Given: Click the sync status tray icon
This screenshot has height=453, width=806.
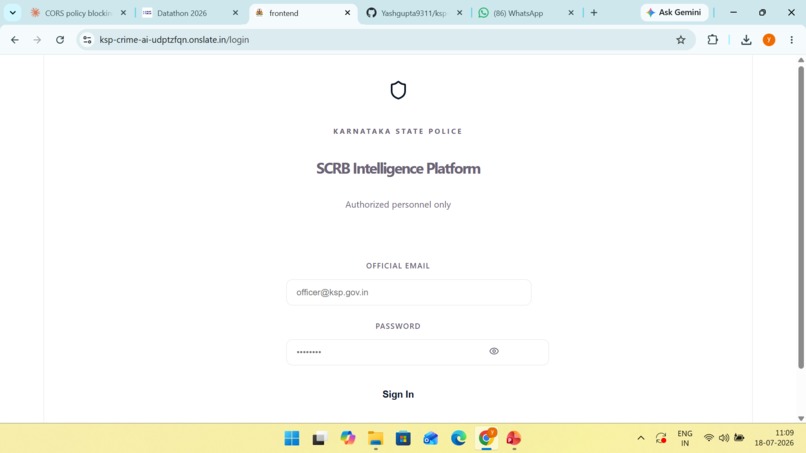Looking at the screenshot, I should (x=661, y=438).
